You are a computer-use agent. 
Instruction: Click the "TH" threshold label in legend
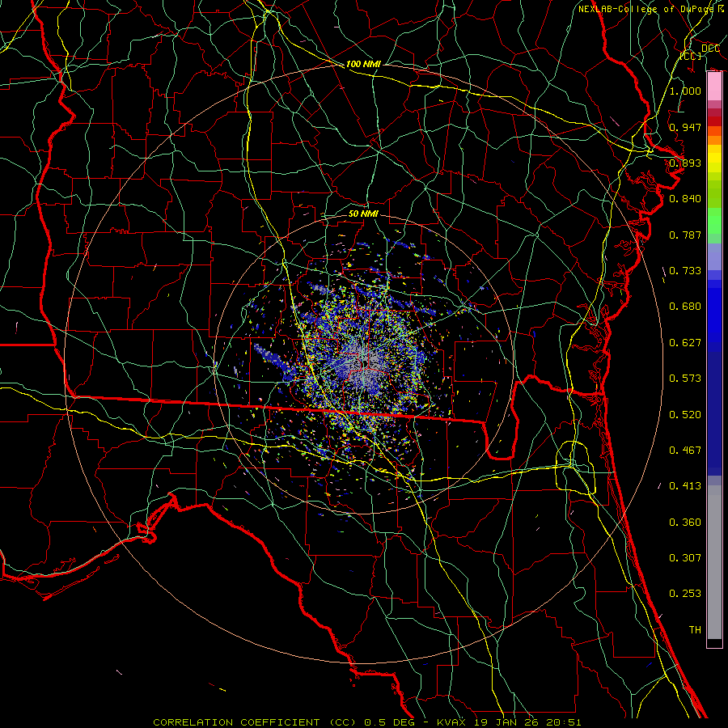[695, 630]
